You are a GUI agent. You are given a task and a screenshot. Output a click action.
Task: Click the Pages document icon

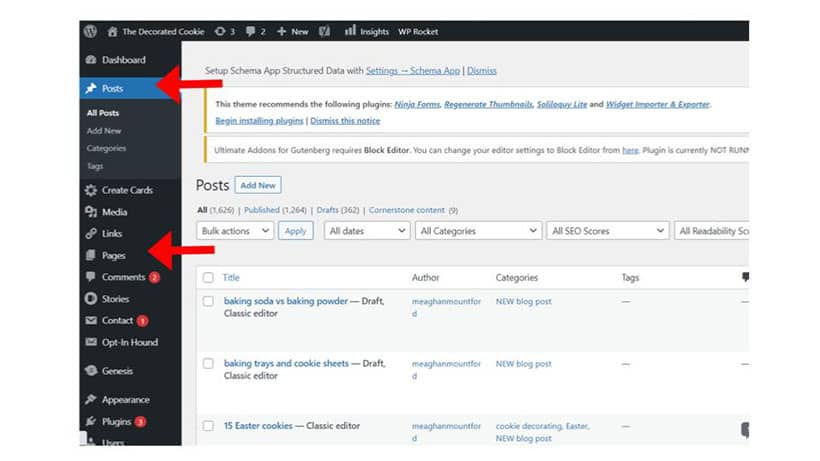pos(91,255)
